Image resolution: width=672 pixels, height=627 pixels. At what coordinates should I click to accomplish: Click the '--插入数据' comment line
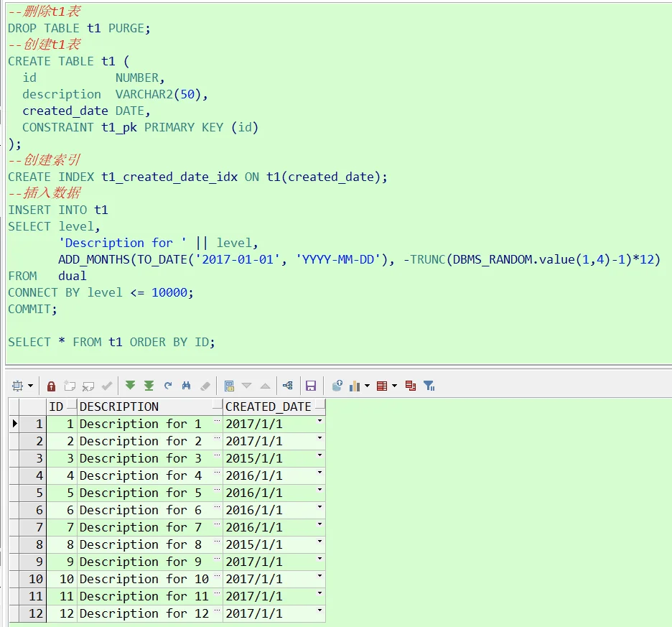[x=44, y=193]
